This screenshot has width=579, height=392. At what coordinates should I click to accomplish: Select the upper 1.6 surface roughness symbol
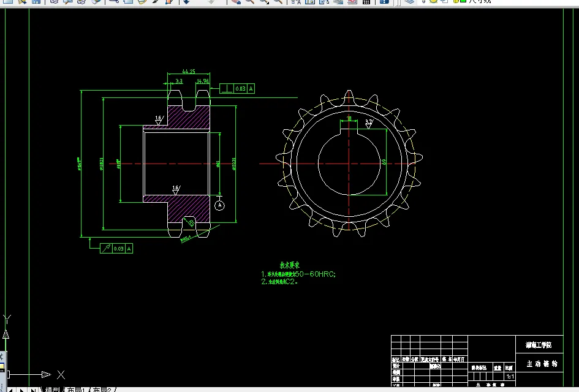(x=159, y=120)
